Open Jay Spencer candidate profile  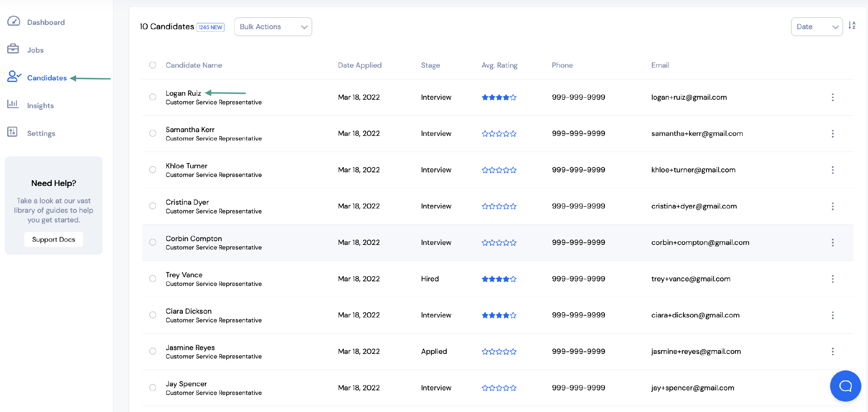[186, 384]
